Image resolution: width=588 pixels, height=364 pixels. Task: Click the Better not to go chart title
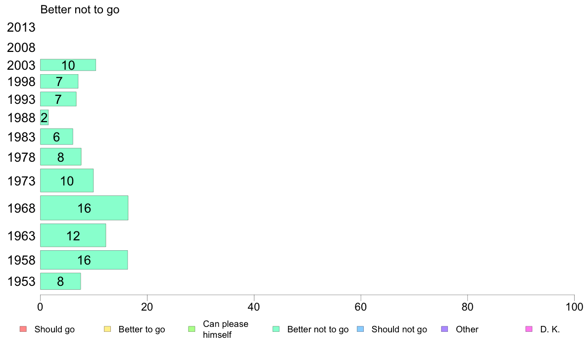(80, 9)
